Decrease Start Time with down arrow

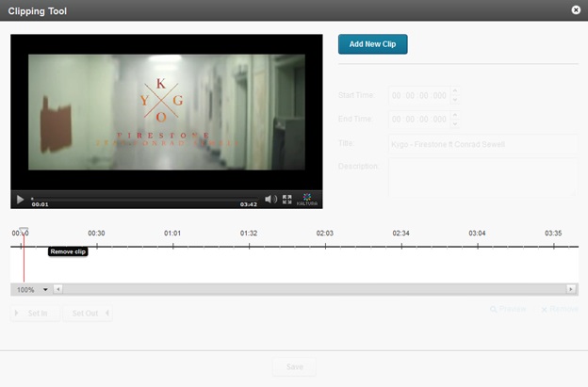(455, 100)
